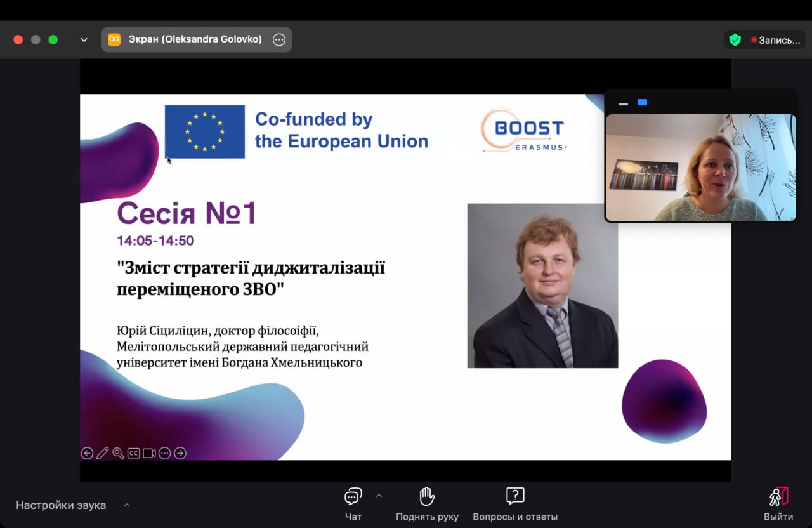Image resolution: width=812 pixels, height=528 pixels.
Task: Toggle CC subtitles on the slide
Action: [133, 453]
